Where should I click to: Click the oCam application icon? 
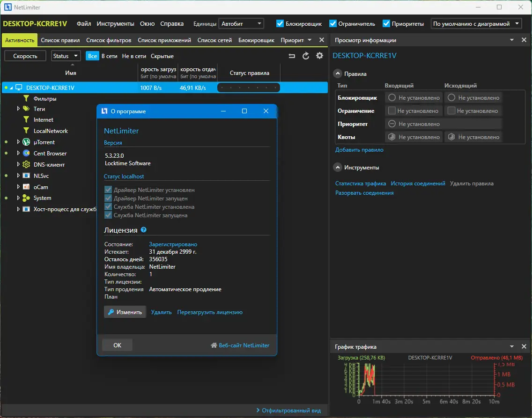coord(26,187)
